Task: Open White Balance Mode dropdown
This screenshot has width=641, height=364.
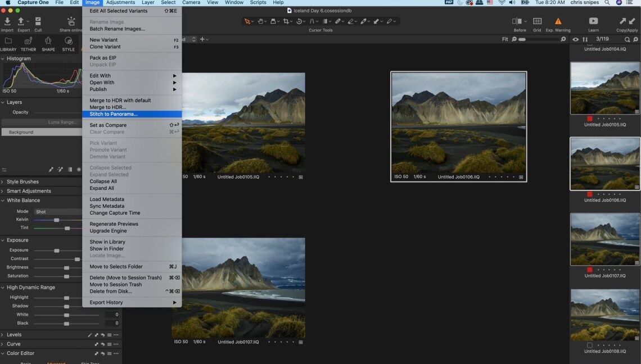Action: point(58,212)
